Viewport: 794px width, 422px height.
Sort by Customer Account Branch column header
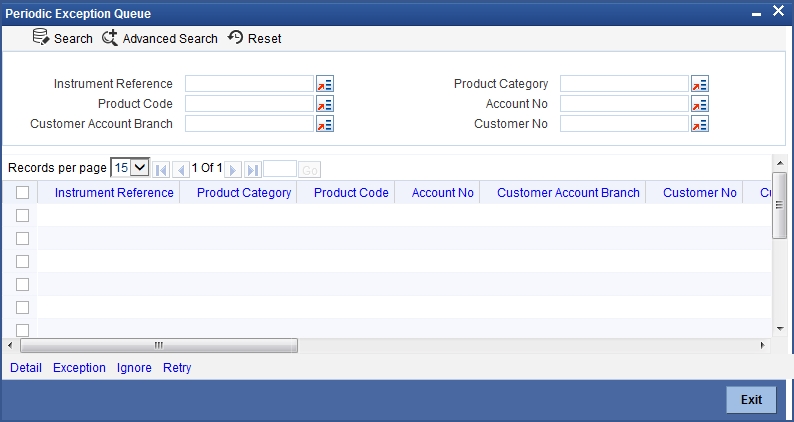(x=568, y=193)
